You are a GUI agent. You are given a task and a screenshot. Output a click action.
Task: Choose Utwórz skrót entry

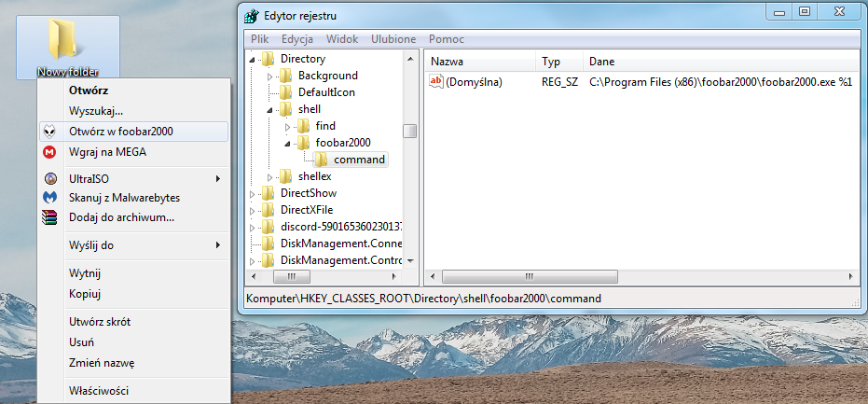click(x=132, y=321)
